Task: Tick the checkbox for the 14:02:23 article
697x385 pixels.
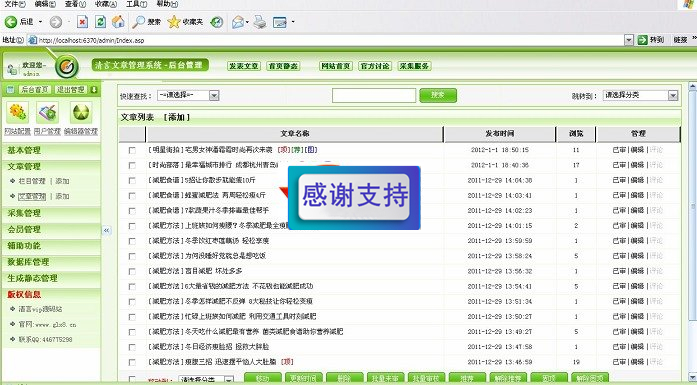Action: [x=132, y=211]
